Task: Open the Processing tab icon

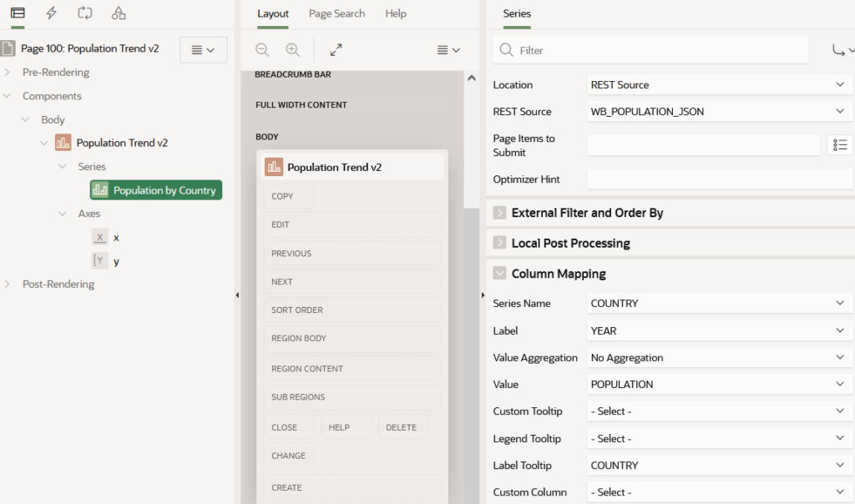Action: click(84, 13)
